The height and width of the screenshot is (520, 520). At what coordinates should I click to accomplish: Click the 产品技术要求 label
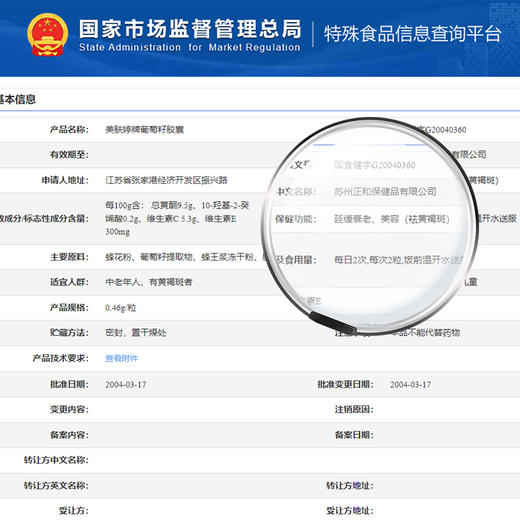[x=61, y=358]
